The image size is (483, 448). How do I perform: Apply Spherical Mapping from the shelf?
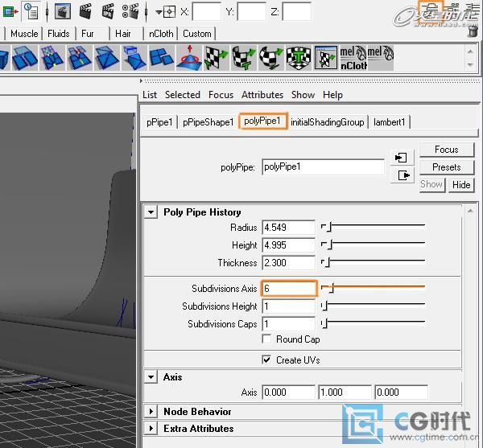270,58
